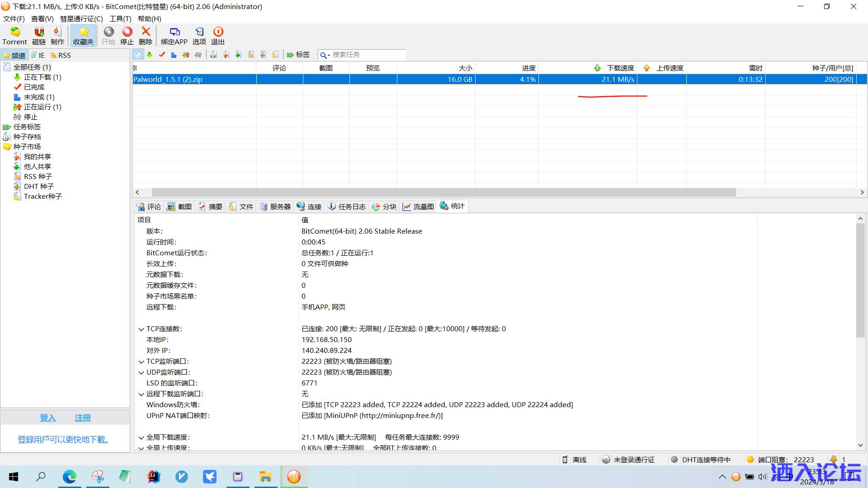The width and height of the screenshot is (868, 488).
Task: Click the task list horizontal scrollbar
Action: [x=443, y=192]
